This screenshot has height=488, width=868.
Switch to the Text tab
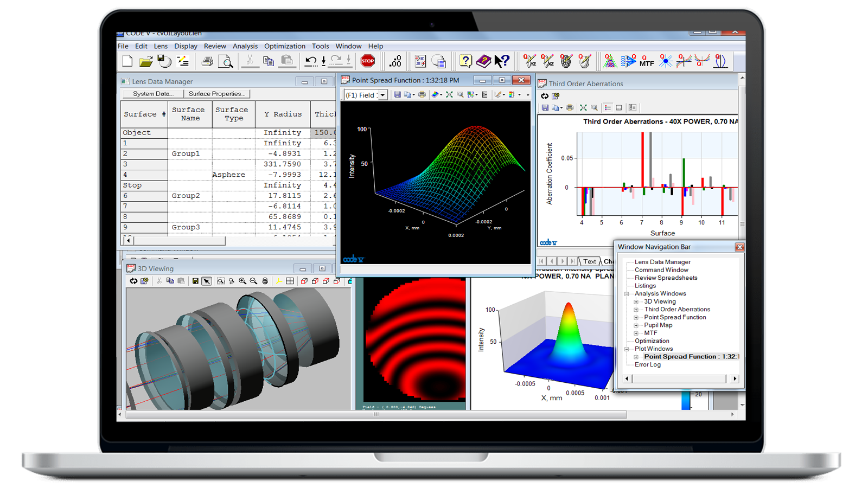pos(589,261)
